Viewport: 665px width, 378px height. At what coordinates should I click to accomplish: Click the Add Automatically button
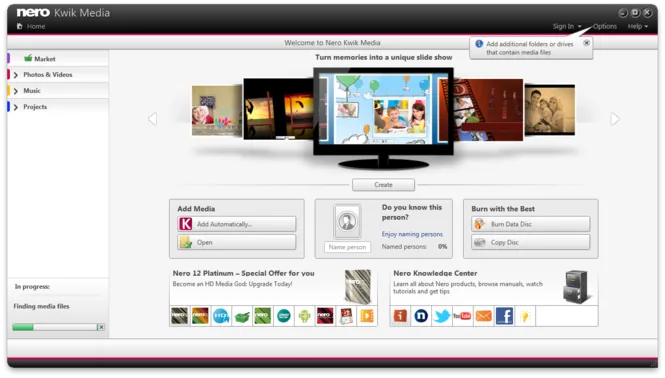(x=237, y=224)
